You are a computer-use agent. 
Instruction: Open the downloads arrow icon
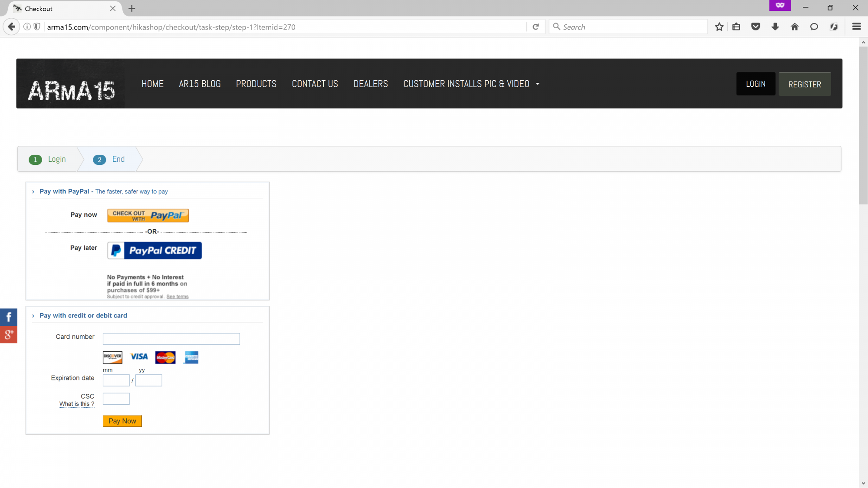click(775, 27)
